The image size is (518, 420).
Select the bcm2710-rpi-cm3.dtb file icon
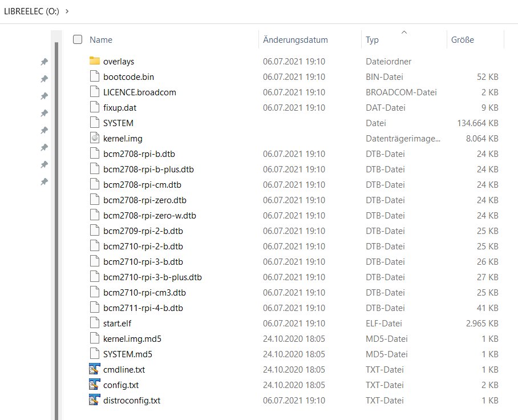(95, 292)
